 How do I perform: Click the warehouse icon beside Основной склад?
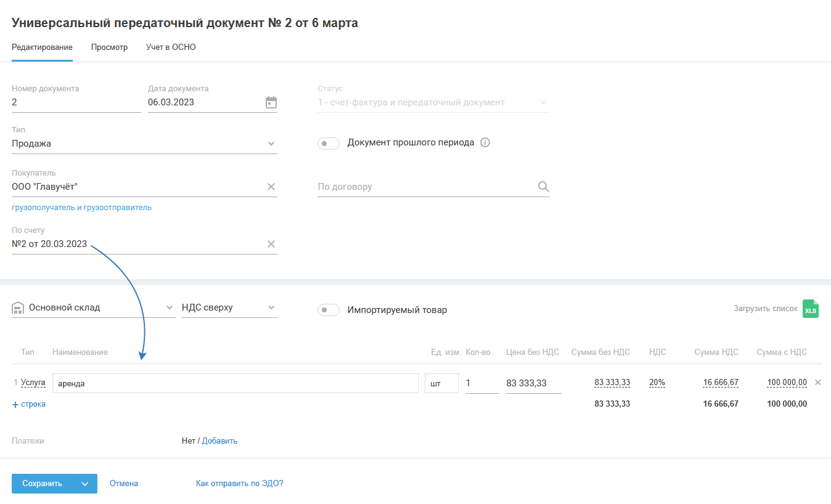18,308
